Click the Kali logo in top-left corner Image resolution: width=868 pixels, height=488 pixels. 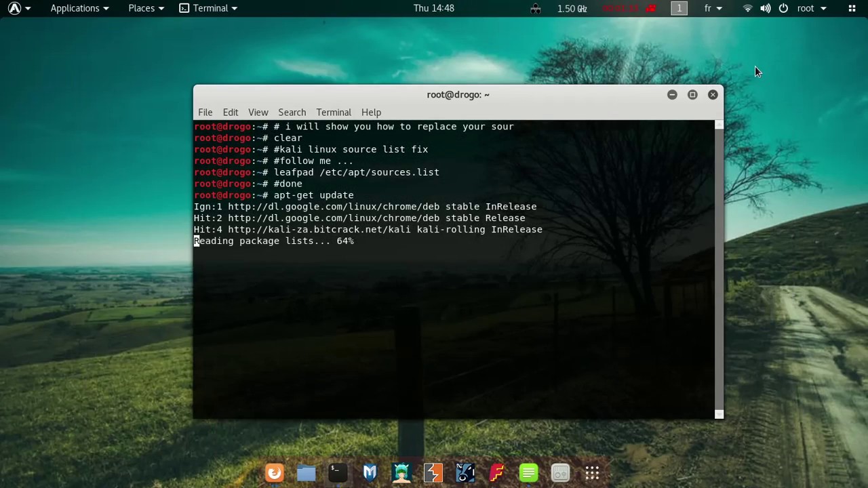click(x=14, y=8)
